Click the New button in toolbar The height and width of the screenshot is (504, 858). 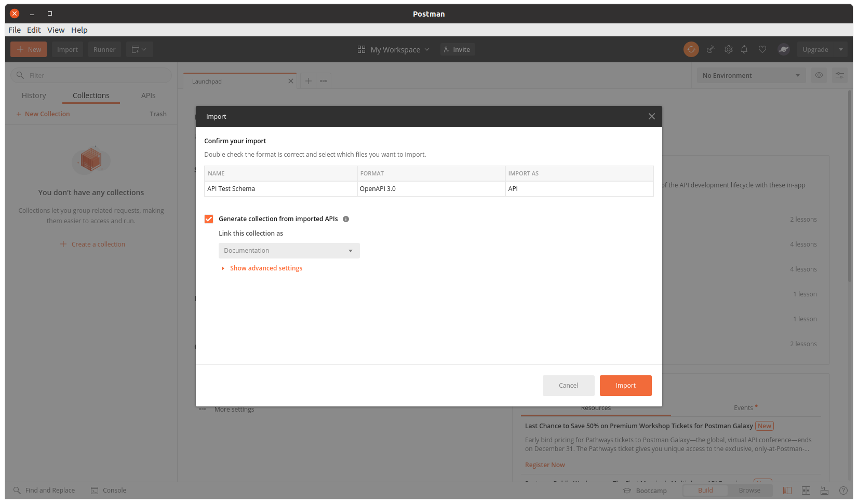[29, 49]
